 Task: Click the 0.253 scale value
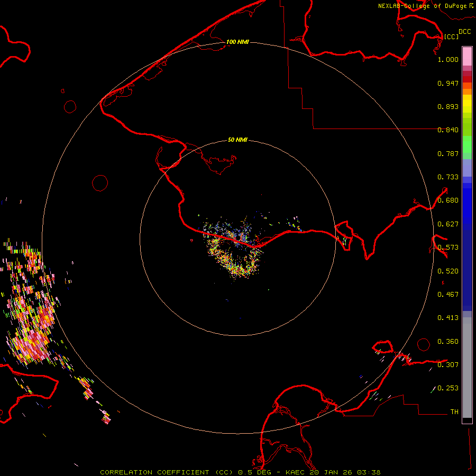[447, 388]
